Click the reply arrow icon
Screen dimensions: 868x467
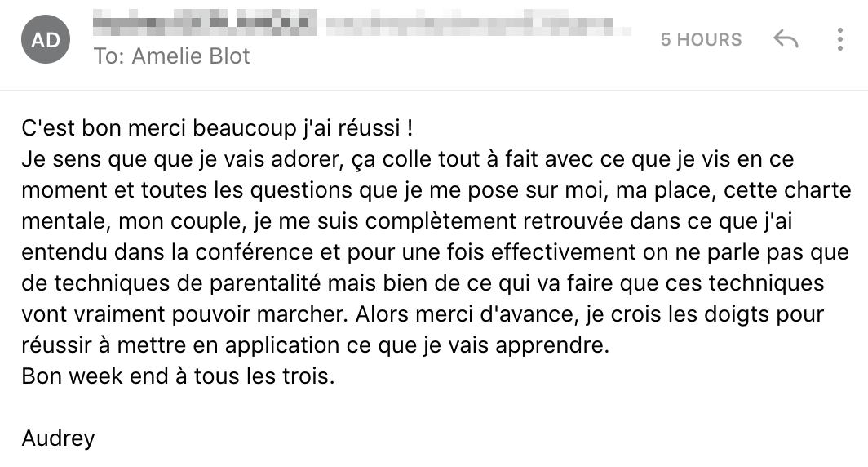coord(786,39)
